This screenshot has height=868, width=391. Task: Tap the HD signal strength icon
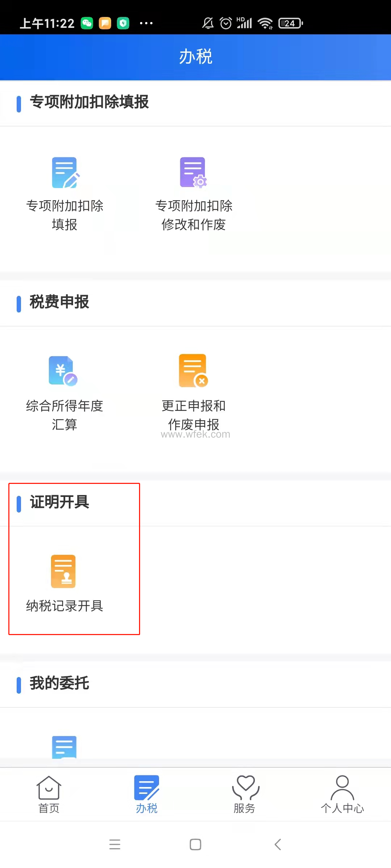click(x=244, y=23)
